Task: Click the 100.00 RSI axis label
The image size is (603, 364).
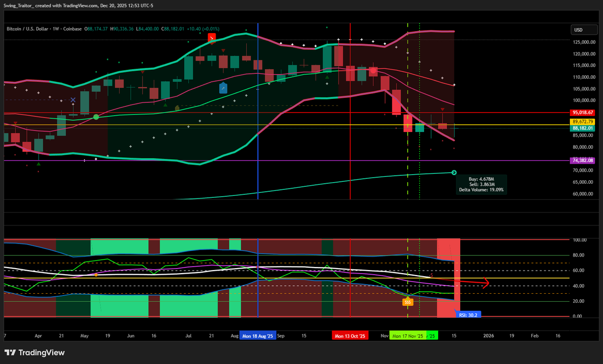Action: click(580, 240)
